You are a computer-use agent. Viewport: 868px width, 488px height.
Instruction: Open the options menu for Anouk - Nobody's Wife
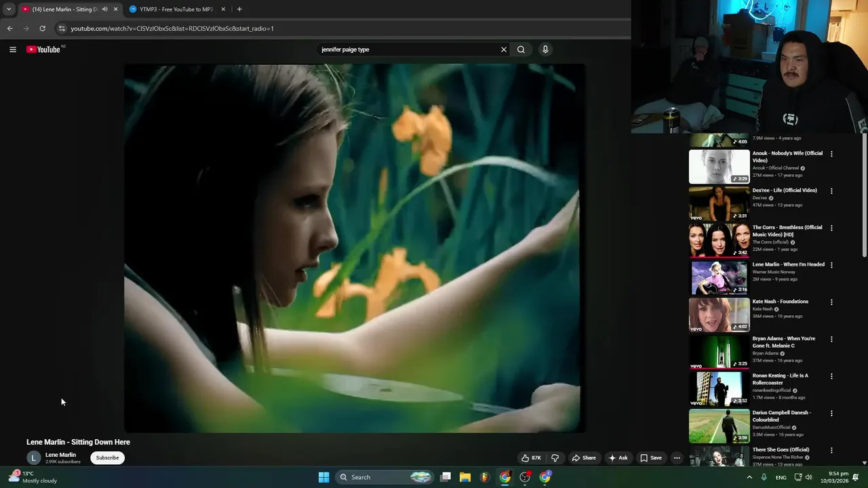[831, 154]
